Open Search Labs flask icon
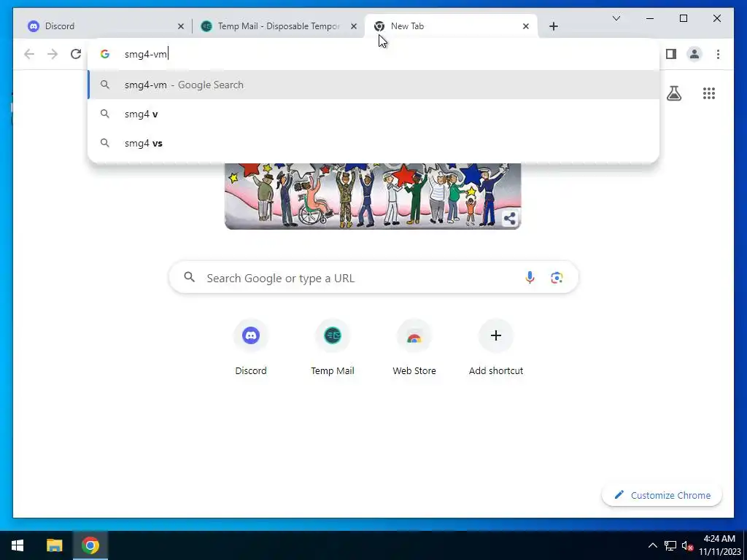 click(x=673, y=93)
